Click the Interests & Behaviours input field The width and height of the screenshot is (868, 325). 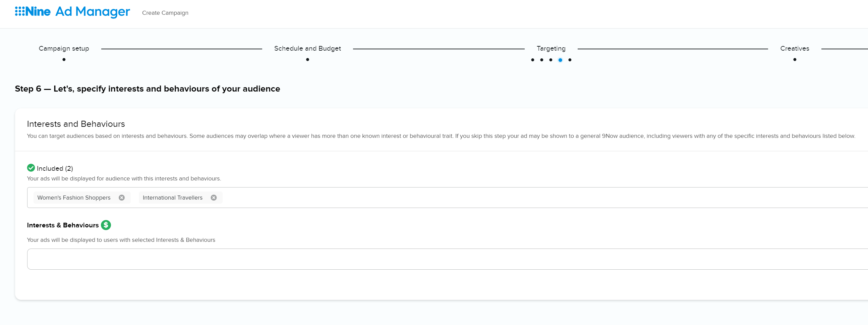click(x=448, y=259)
